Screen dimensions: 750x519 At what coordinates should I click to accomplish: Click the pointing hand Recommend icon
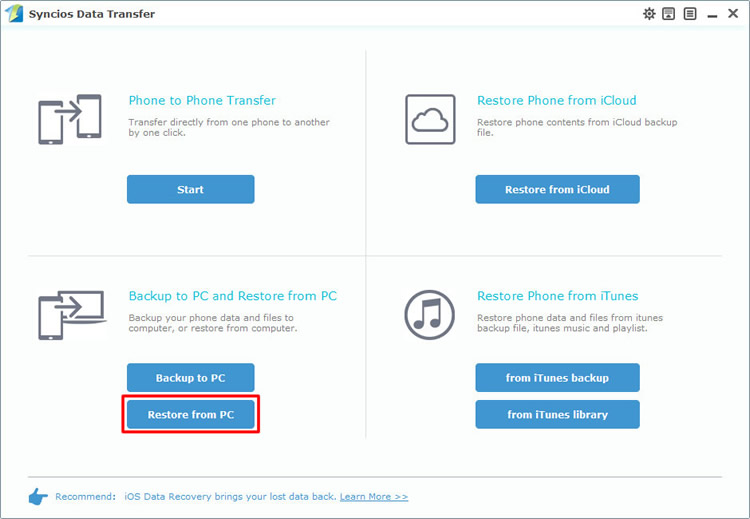(38, 497)
